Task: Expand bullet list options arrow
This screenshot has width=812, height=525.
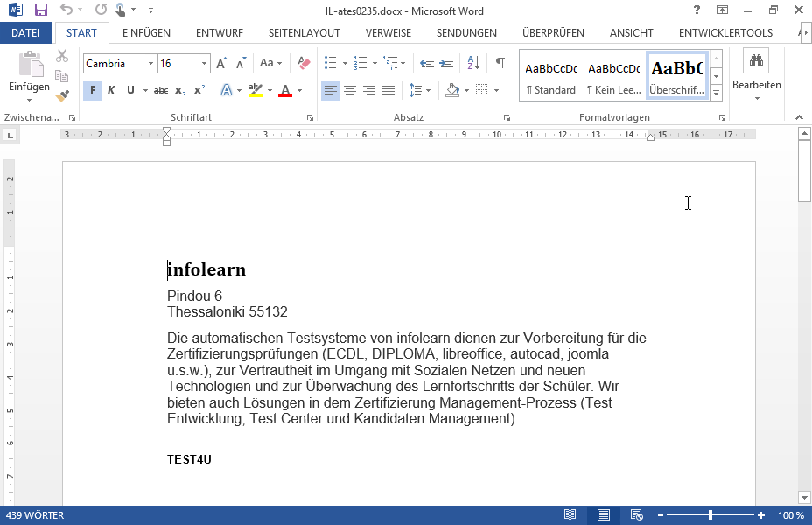Action: [x=345, y=64]
